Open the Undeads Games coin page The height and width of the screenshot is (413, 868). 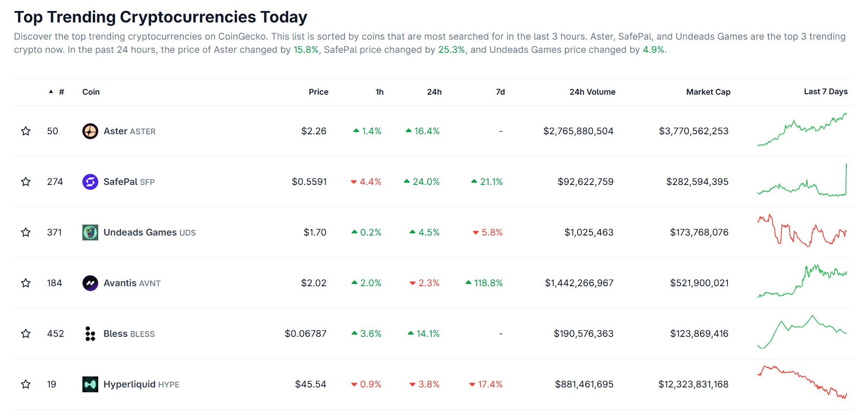click(x=140, y=232)
